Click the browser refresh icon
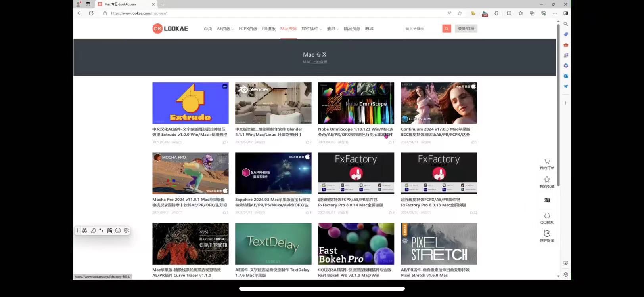 [x=91, y=13]
